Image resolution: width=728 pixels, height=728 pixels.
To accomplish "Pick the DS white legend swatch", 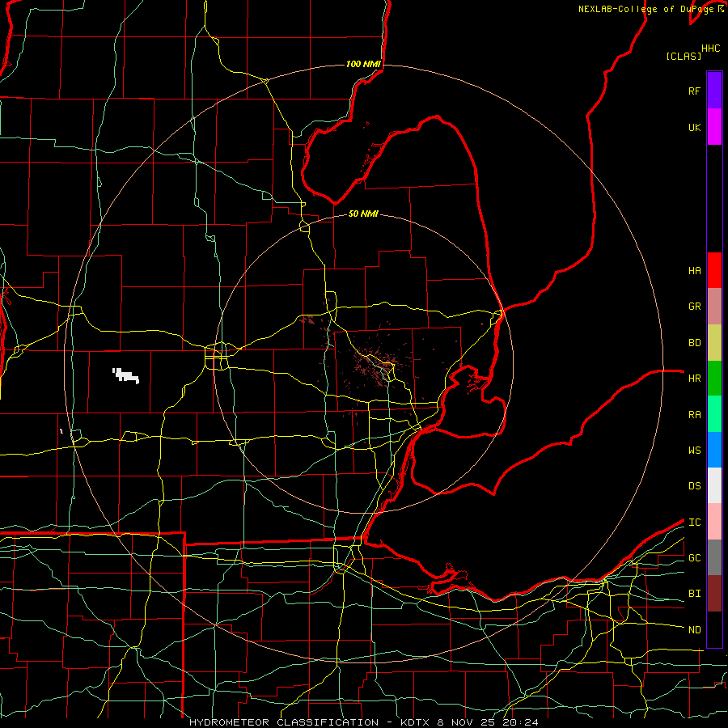I will pyautogui.click(x=714, y=485).
